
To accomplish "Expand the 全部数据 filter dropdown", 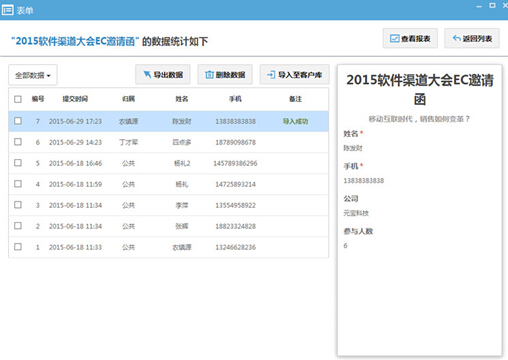I will pyautogui.click(x=33, y=75).
